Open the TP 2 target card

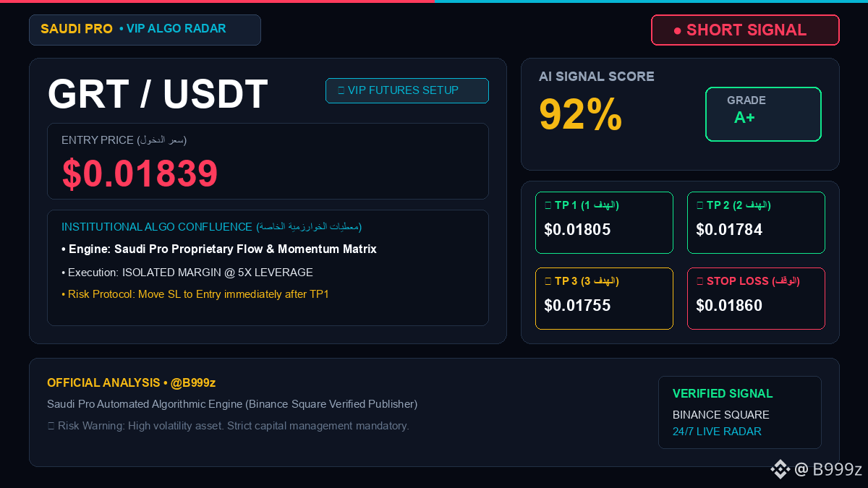click(756, 223)
